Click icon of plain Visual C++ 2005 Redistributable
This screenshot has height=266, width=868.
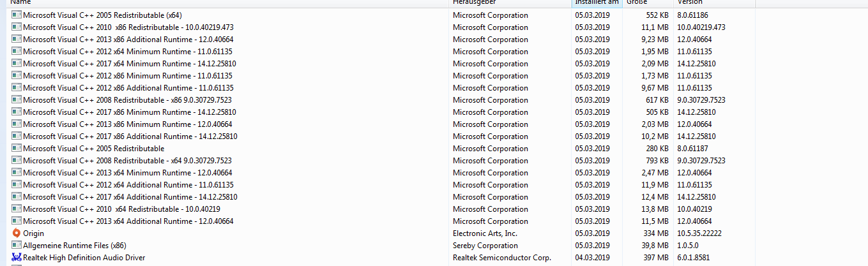(x=17, y=148)
